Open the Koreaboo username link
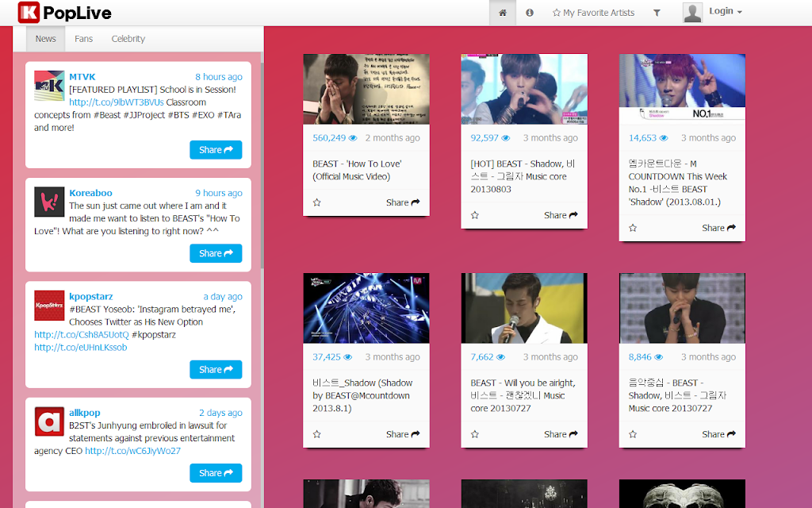 pos(90,193)
